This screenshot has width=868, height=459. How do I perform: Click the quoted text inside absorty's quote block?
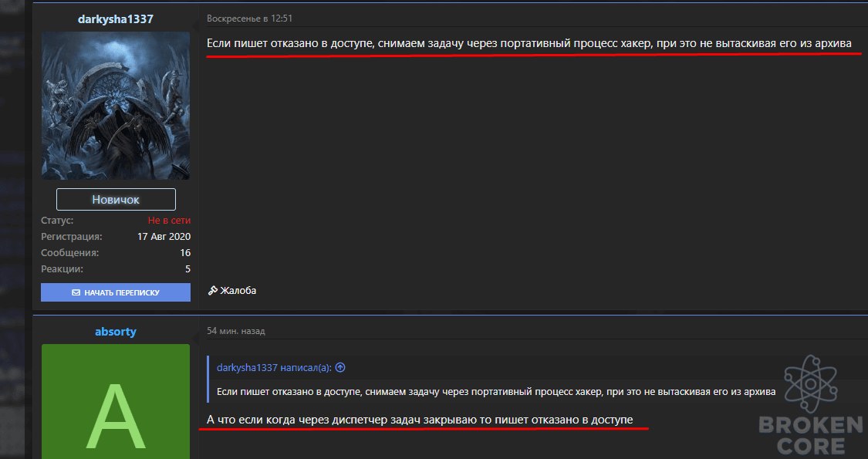[496, 391]
